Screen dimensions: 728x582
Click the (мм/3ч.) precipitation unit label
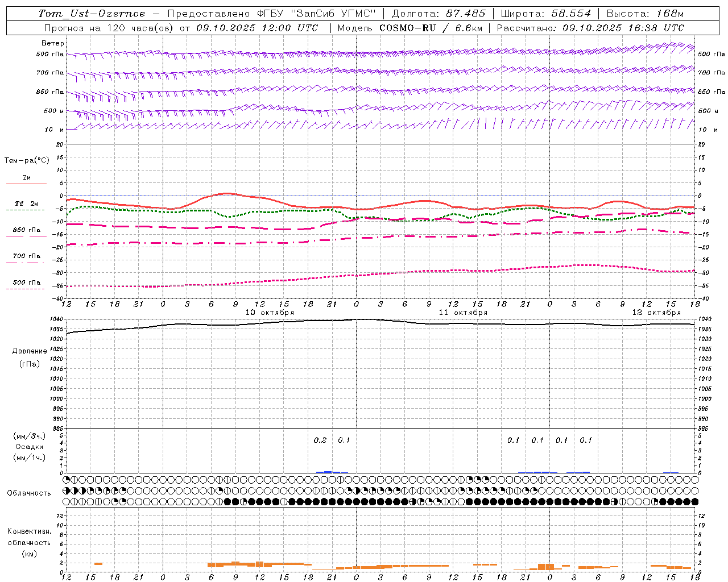point(30,436)
